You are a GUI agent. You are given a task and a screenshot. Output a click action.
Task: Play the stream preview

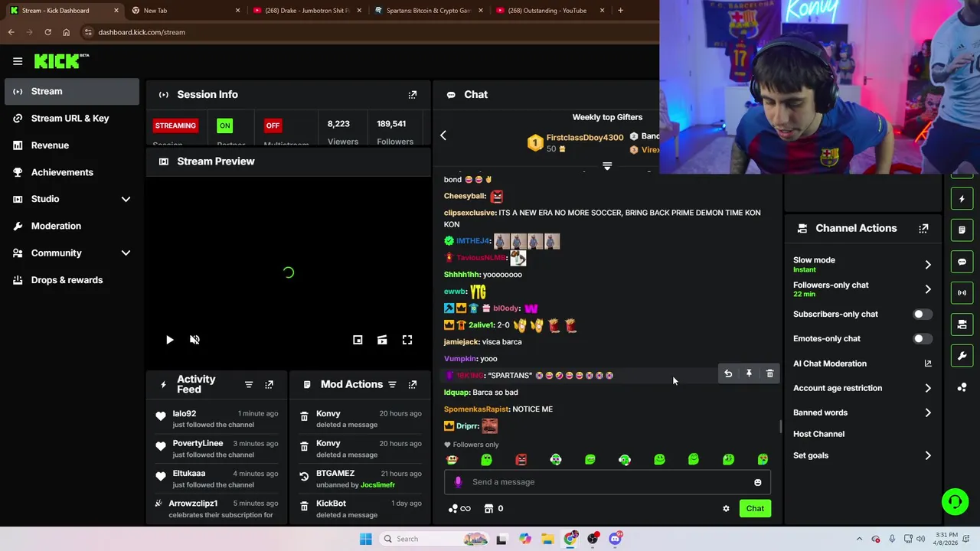pyautogui.click(x=169, y=340)
